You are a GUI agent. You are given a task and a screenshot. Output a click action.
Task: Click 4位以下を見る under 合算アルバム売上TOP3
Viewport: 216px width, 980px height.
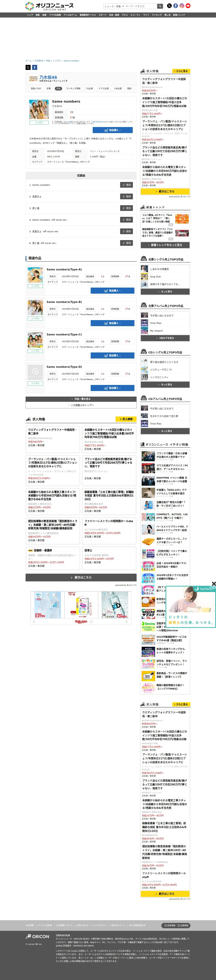coord(165,338)
